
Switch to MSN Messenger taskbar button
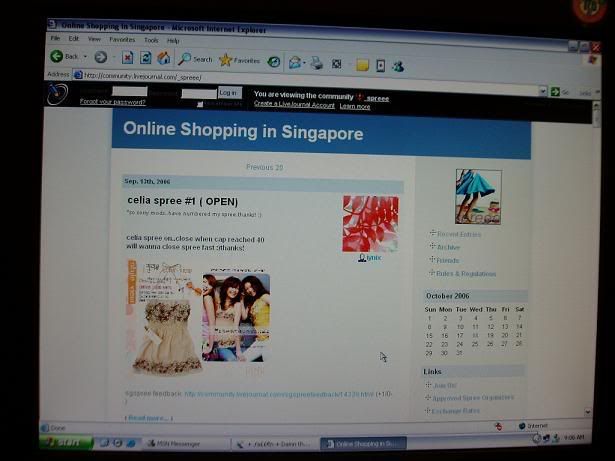186,443
